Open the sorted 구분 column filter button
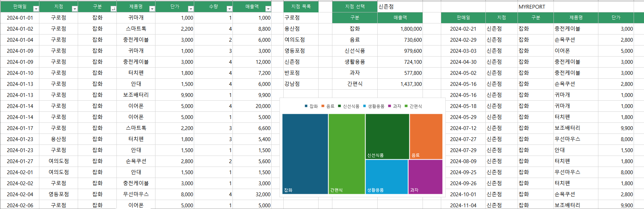The height and width of the screenshot is (209, 644). tap(113, 9)
